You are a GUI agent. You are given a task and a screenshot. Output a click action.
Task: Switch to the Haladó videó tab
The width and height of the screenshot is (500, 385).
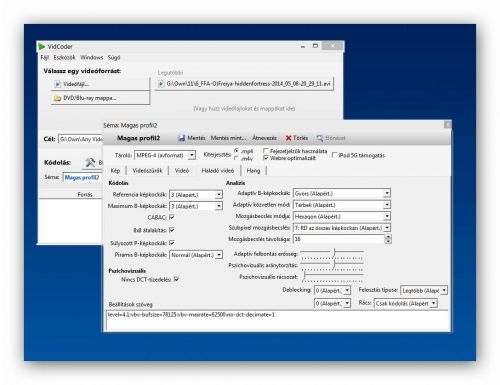coord(218,171)
